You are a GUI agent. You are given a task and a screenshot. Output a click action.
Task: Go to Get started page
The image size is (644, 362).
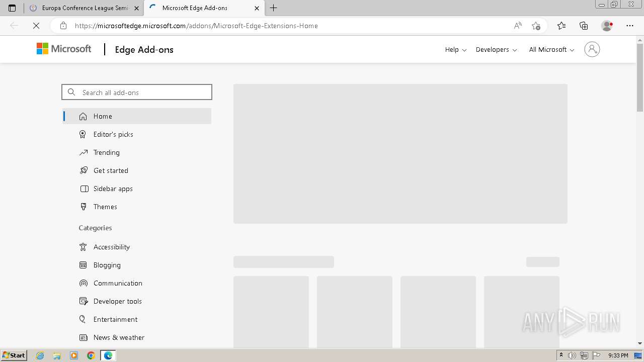[x=137, y=170]
